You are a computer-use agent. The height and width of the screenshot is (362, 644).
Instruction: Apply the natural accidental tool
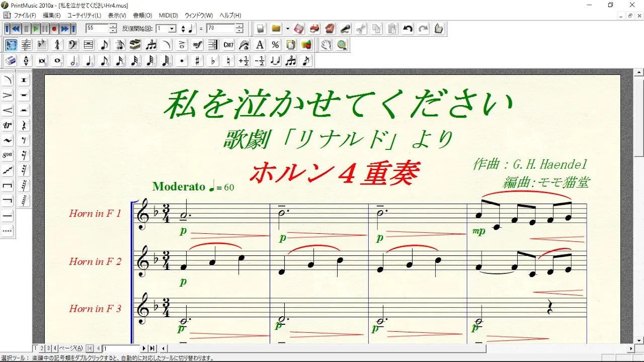pyautogui.click(x=229, y=61)
